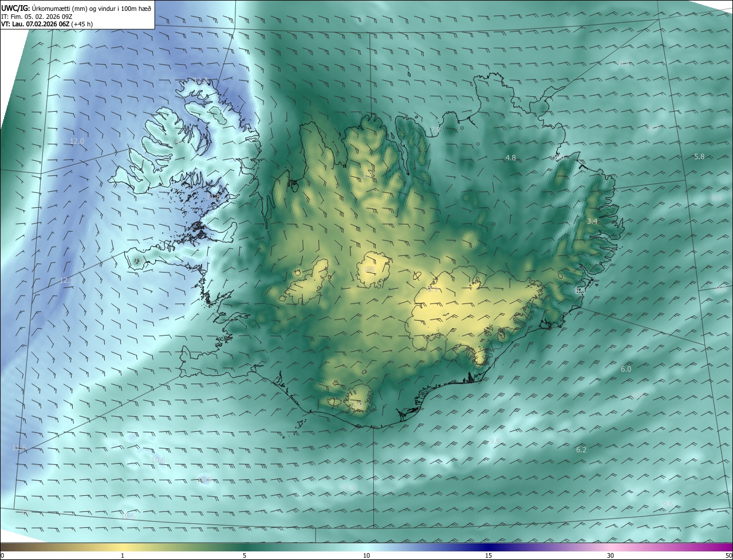Click the '30' label on the color scale

pyautogui.click(x=610, y=555)
